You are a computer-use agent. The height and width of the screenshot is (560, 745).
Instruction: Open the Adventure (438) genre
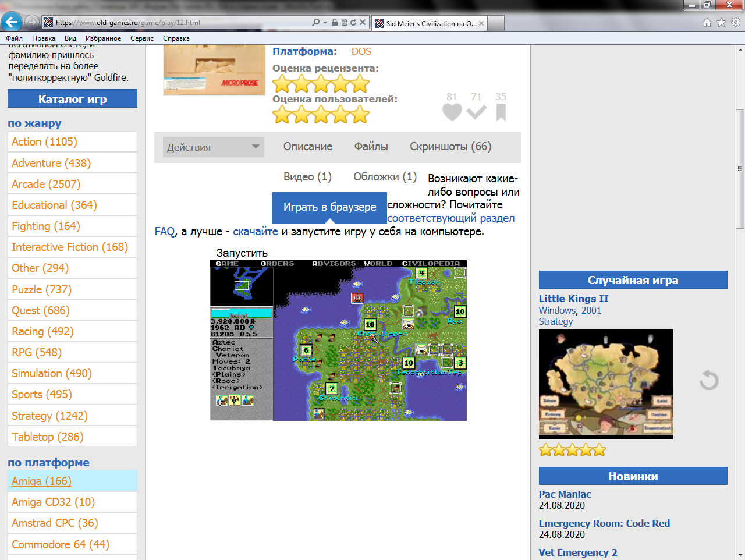[51, 163]
